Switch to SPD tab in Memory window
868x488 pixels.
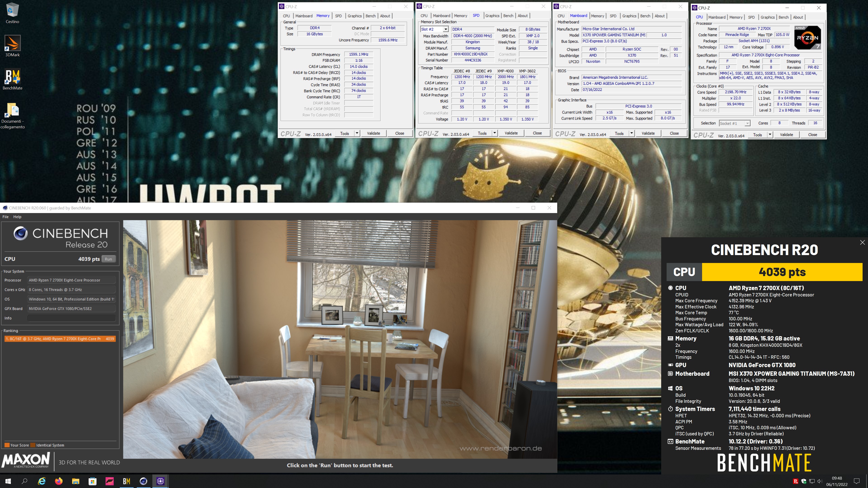338,16
